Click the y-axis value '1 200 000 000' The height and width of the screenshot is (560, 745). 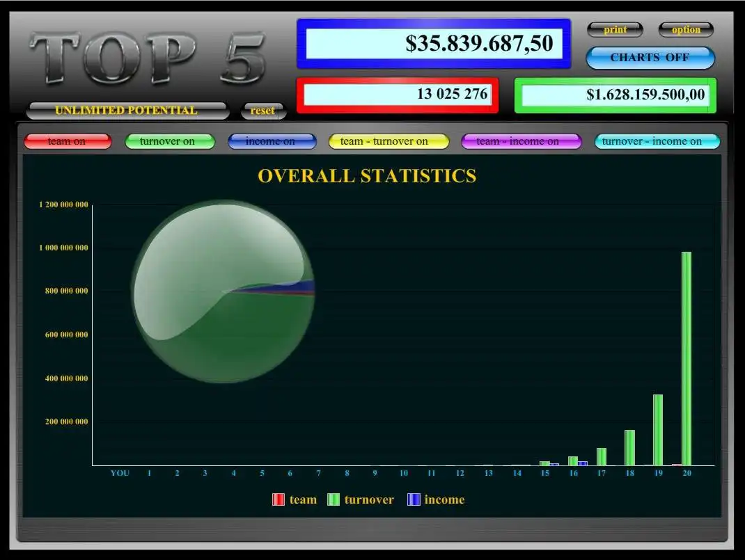point(63,205)
